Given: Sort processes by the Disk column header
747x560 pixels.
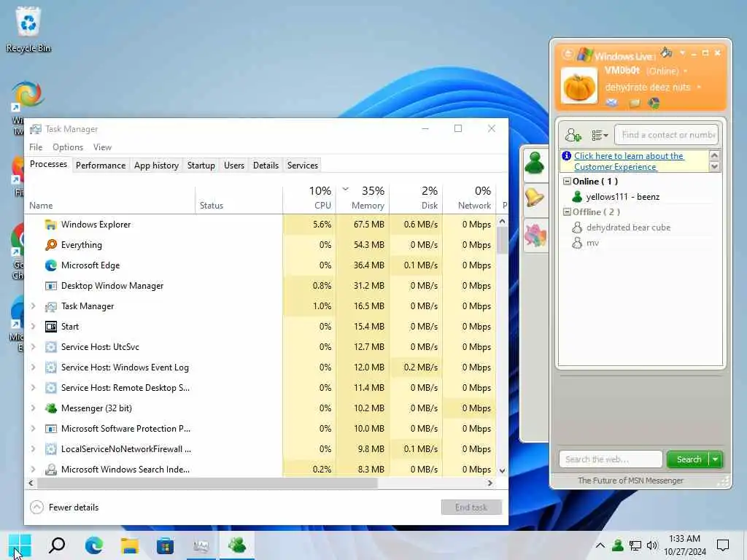Looking at the screenshot, I should coord(417,198).
